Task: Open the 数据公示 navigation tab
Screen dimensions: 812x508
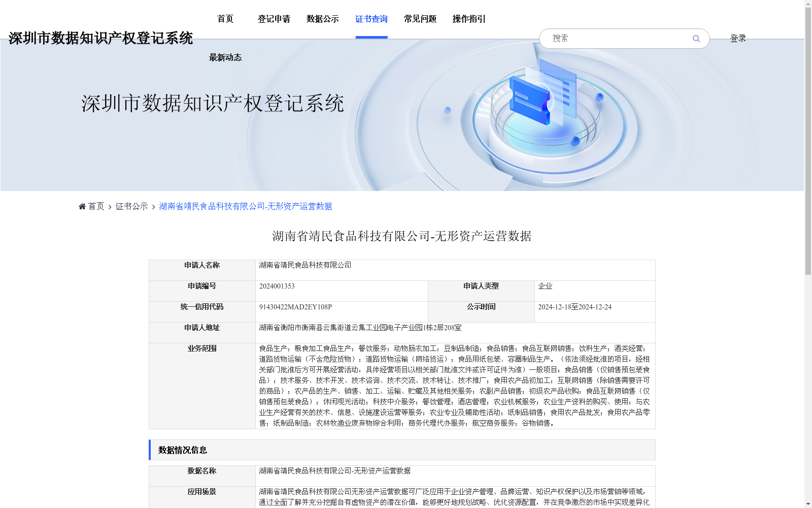Action: (323, 19)
